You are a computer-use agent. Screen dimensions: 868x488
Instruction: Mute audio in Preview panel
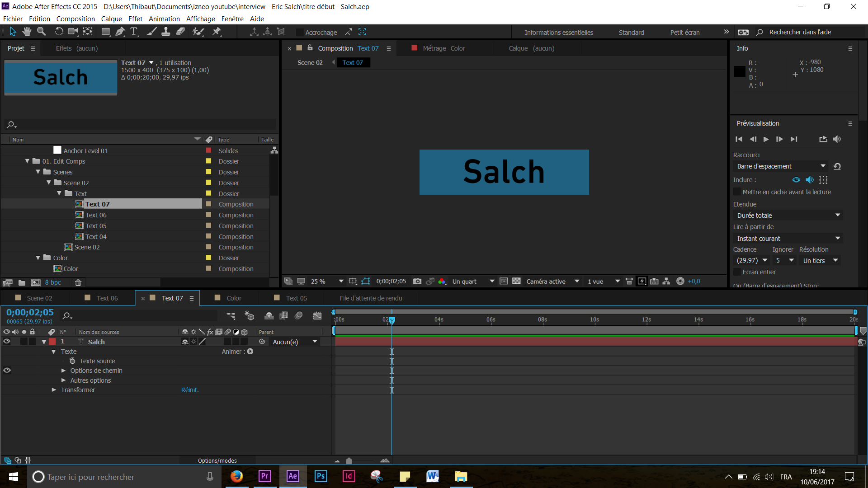click(837, 139)
